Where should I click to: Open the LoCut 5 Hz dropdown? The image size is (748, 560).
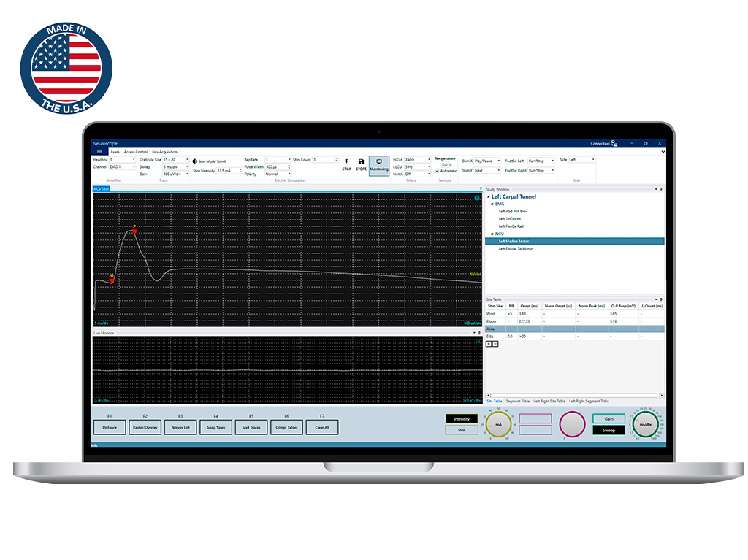click(x=417, y=167)
